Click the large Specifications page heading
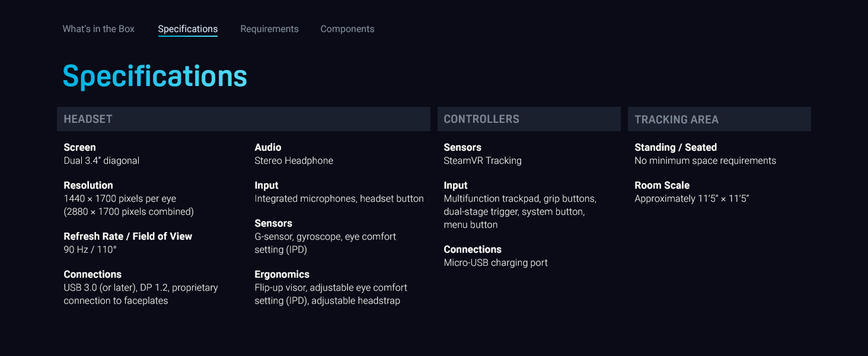868x356 pixels. pyautogui.click(x=155, y=77)
